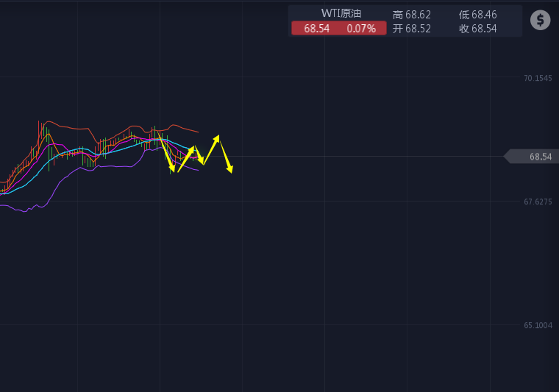Screen dimensions: 559x392
Task: Click the WTI原油 instrument title
Action: pos(341,13)
